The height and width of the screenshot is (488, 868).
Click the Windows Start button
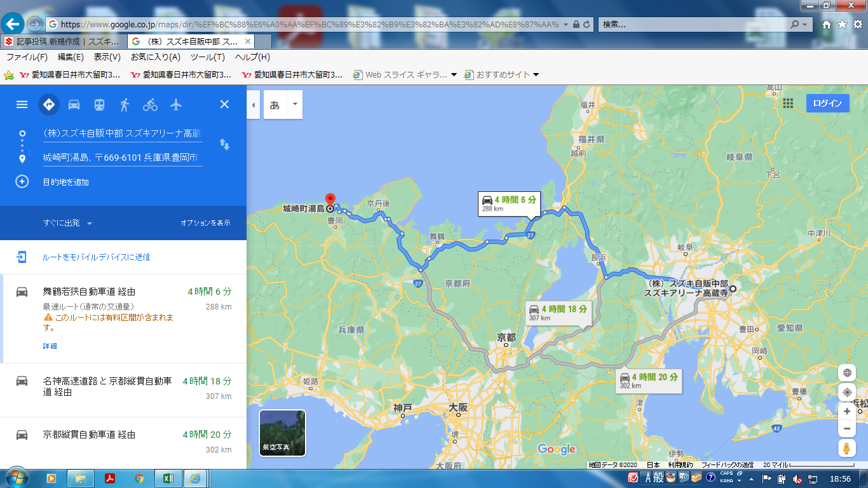[x=16, y=478]
